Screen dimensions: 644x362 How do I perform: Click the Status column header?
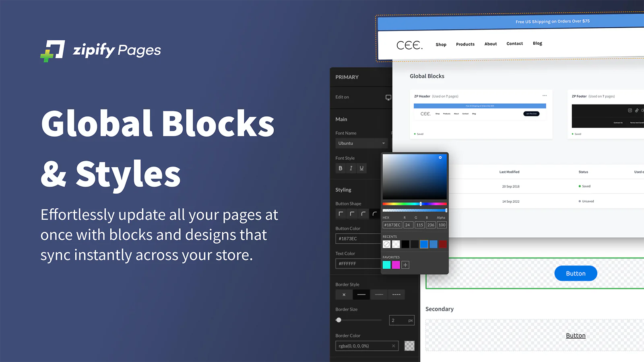click(583, 172)
